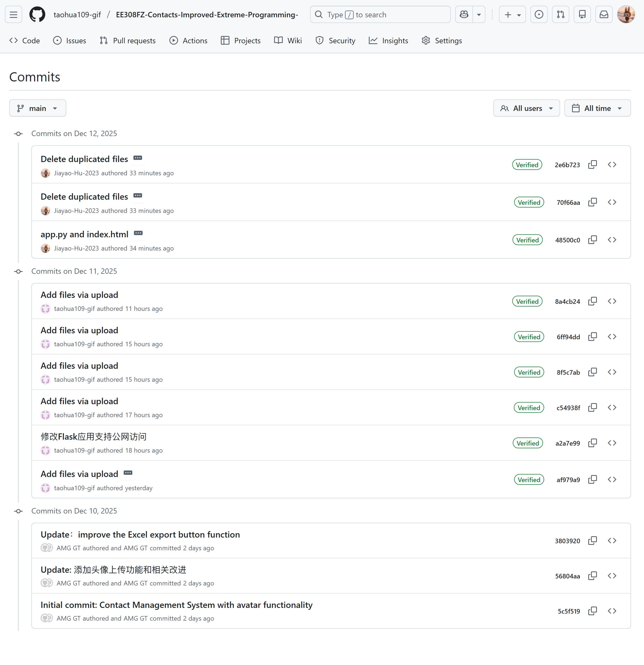
Task: Open the Insights tab
Action: point(389,40)
